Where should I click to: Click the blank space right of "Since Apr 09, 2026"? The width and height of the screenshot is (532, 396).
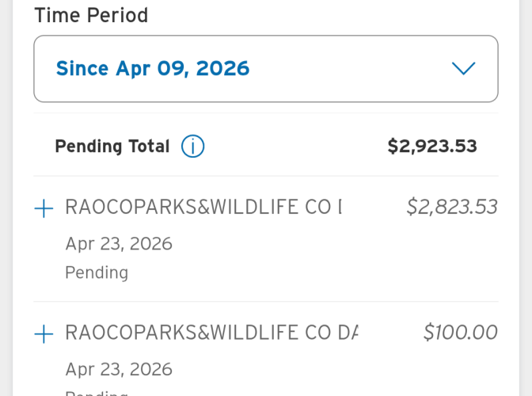pos(348,69)
